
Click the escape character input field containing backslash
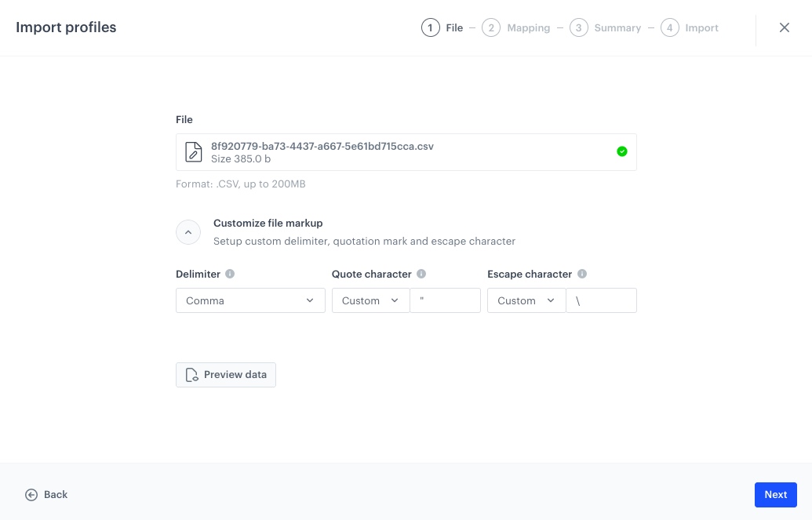click(x=601, y=300)
